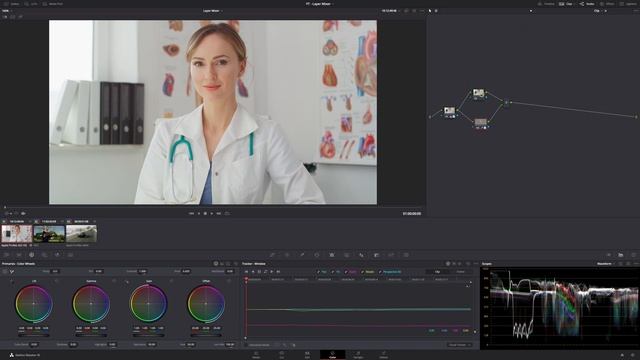Toggle the Timeline panel button

(546, 4)
